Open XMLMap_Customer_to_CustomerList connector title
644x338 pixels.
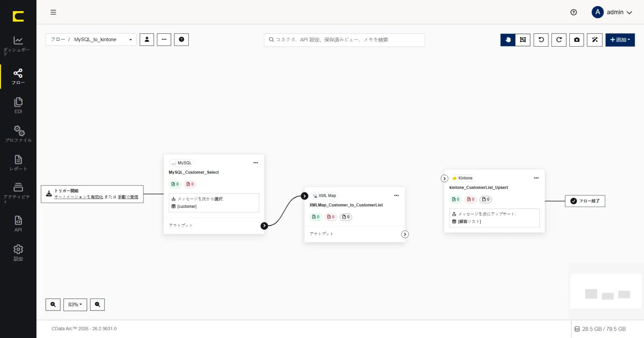pos(346,205)
